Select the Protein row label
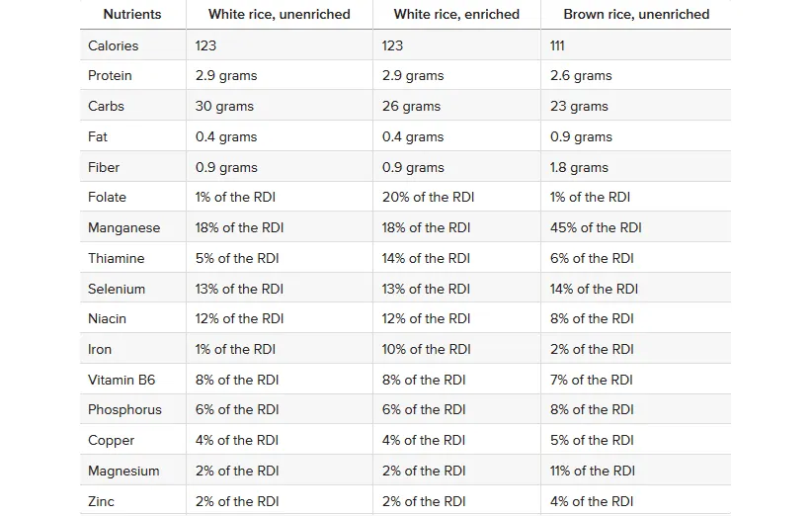Image resolution: width=812 pixels, height=516 pixels. coord(110,76)
